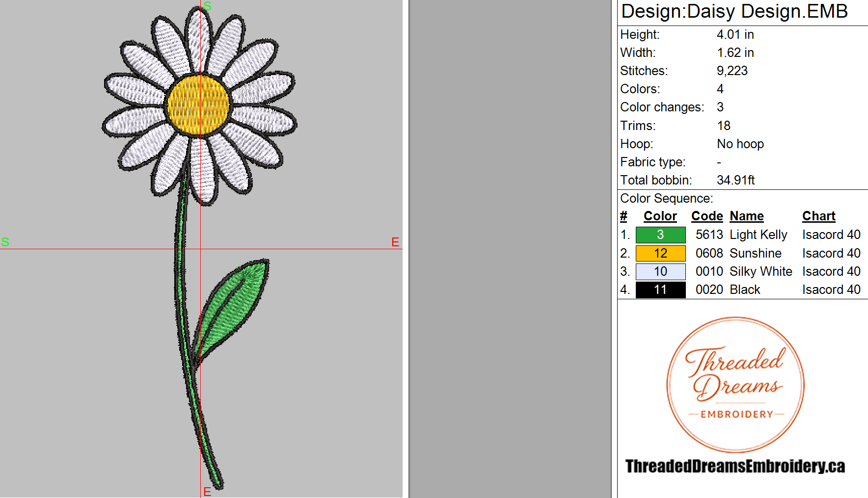Click the Hoop value No hoop
868x498 pixels.
point(740,144)
